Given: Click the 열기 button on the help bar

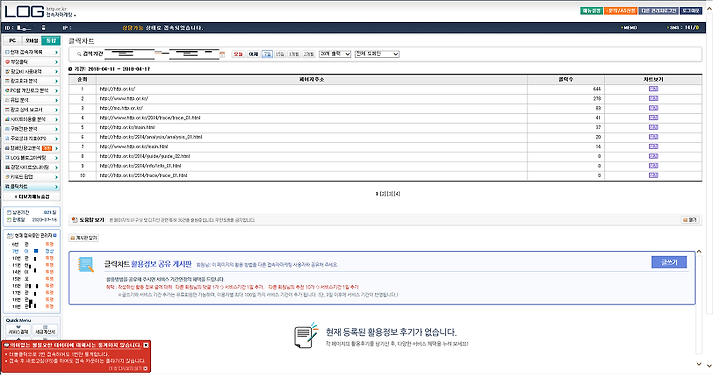Looking at the screenshot, I should [690, 220].
